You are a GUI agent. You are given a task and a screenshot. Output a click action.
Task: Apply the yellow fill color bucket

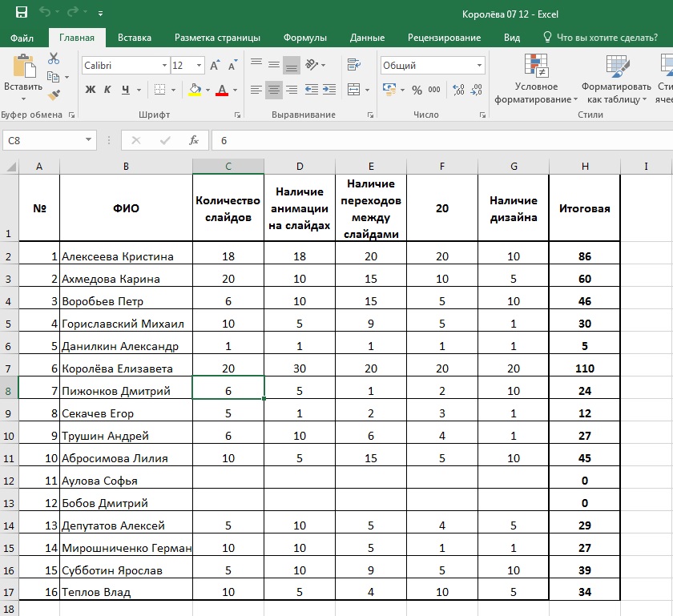(x=195, y=89)
